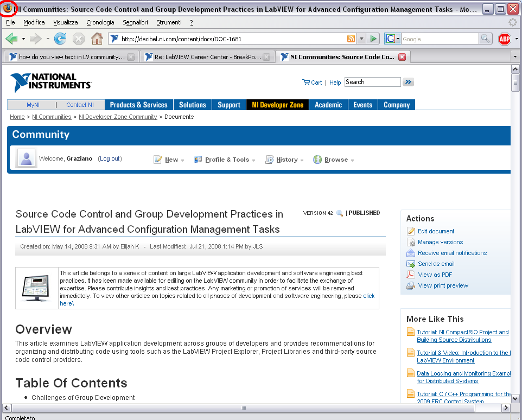Open the list all tabs dropdown
This screenshot has height=420, width=522.
515,56
